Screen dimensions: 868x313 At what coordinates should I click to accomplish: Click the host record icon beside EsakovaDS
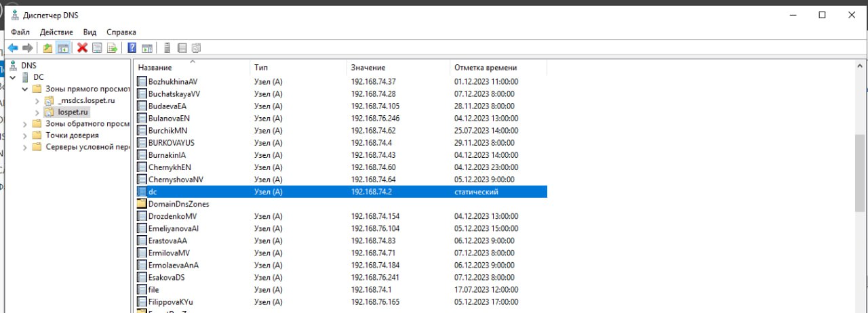point(142,277)
